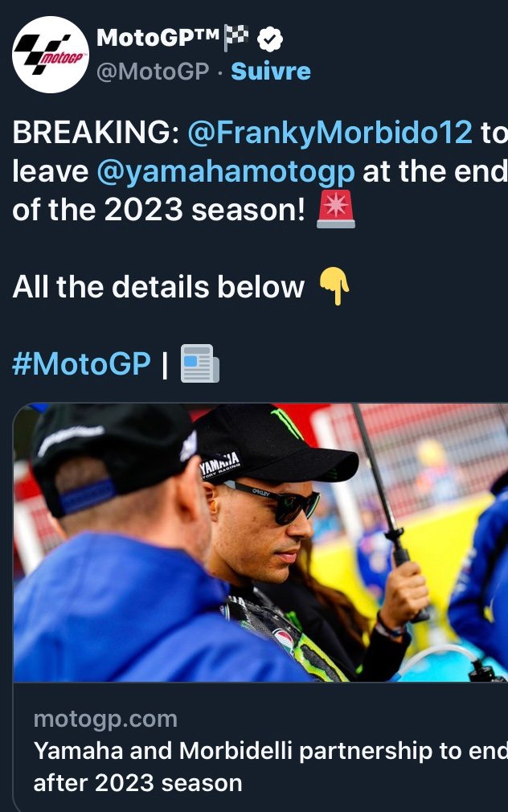Click the BREAKING: word in the tweet

point(96,132)
